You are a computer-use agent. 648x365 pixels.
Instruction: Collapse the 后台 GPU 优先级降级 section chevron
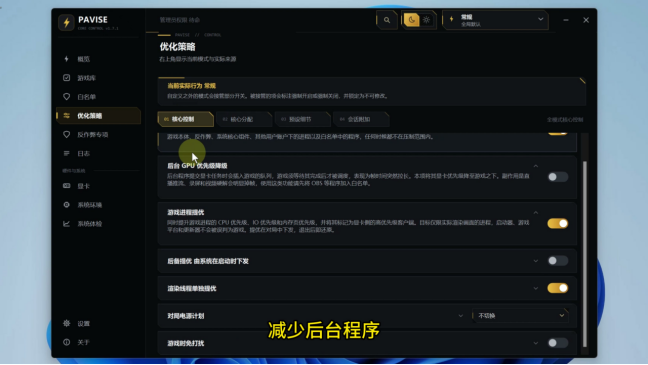point(536,166)
